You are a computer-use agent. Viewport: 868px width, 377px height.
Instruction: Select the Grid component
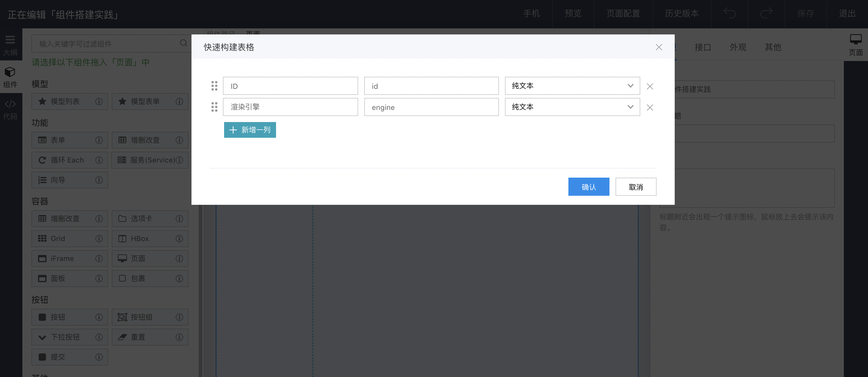pos(70,239)
